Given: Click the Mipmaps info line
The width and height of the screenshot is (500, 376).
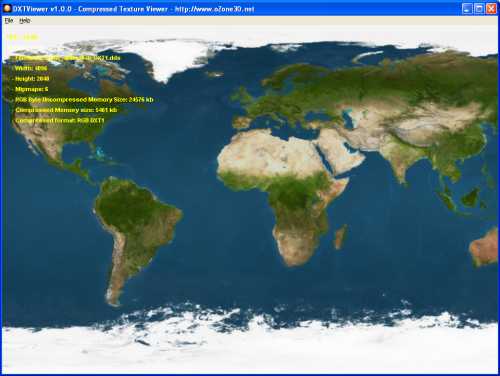Looking at the screenshot, I should 32,89.
